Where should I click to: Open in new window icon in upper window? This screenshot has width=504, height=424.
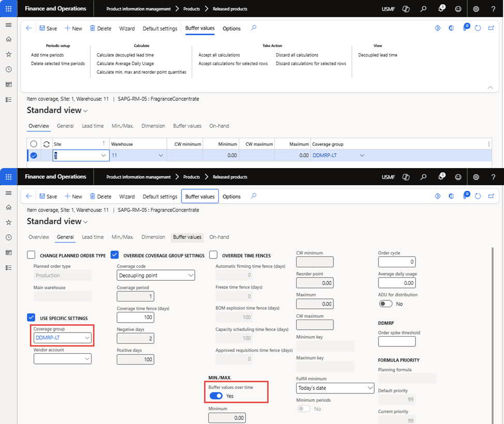491,28
